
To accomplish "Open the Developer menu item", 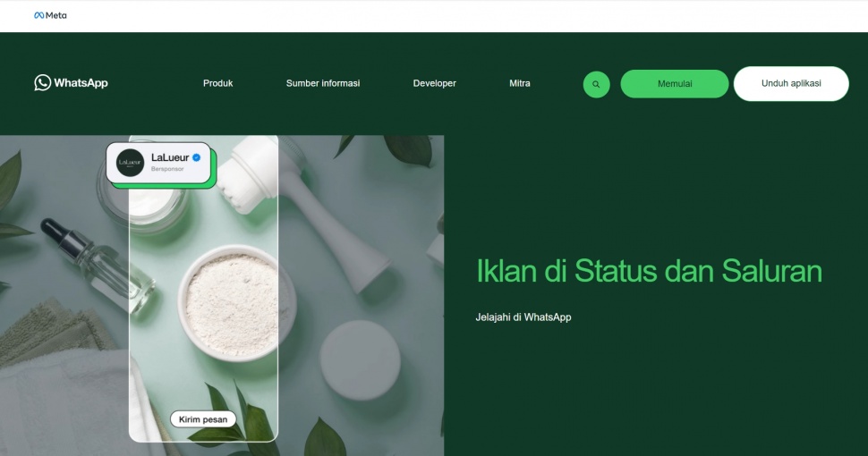I will tap(435, 83).
